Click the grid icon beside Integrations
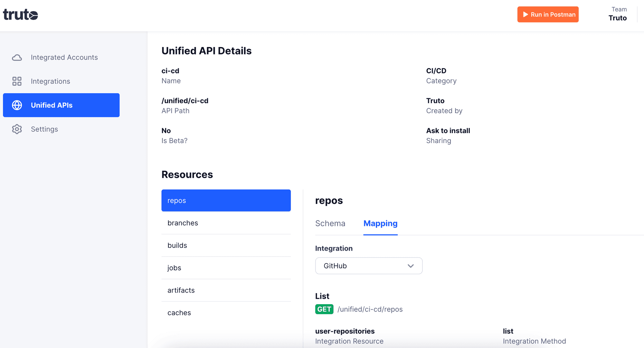The height and width of the screenshot is (348, 644). [17, 81]
